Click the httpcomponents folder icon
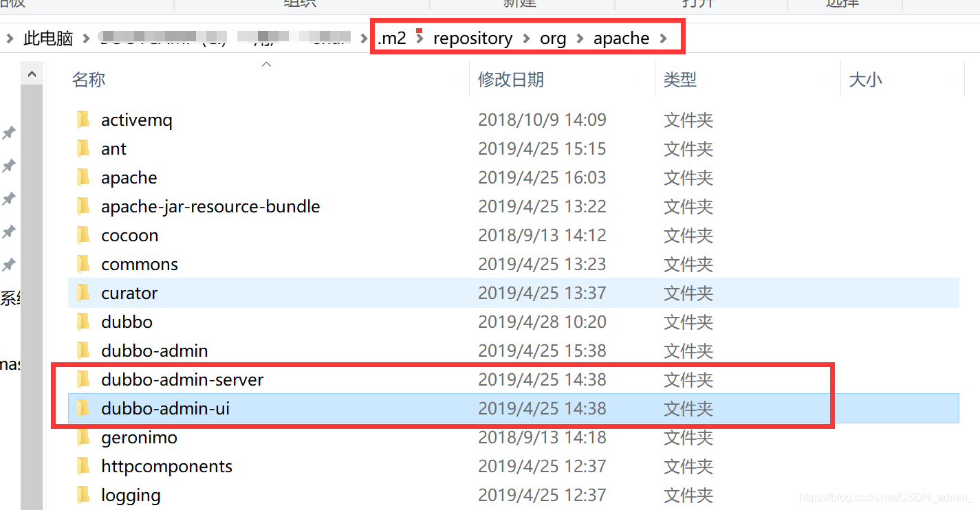The height and width of the screenshot is (510, 980). tap(83, 467)
